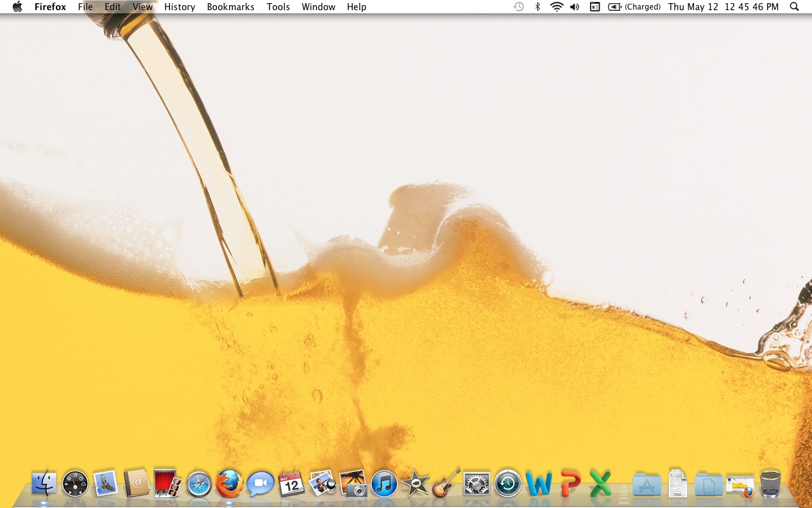Open Spotlight search magnifying glass
Image resolution: width=812 pixels, height=508 pixels.
pos(794,7)
